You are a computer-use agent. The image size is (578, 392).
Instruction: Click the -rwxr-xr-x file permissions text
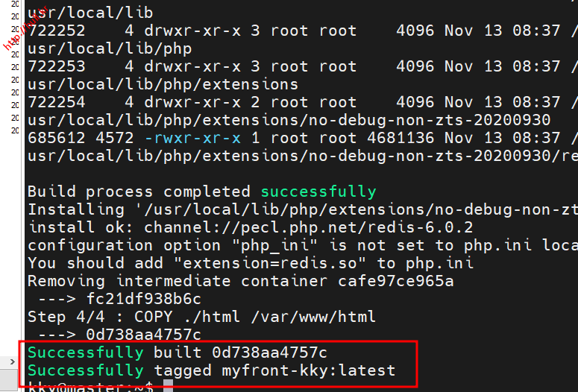pyautogui.click(x=192, y=138)
